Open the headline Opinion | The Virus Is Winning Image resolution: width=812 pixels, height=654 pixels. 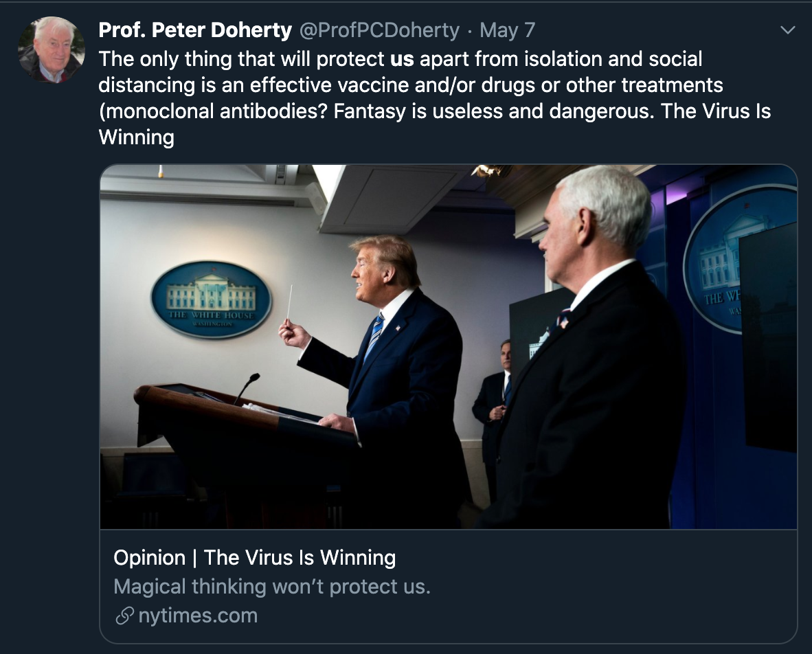pos(254,557)
